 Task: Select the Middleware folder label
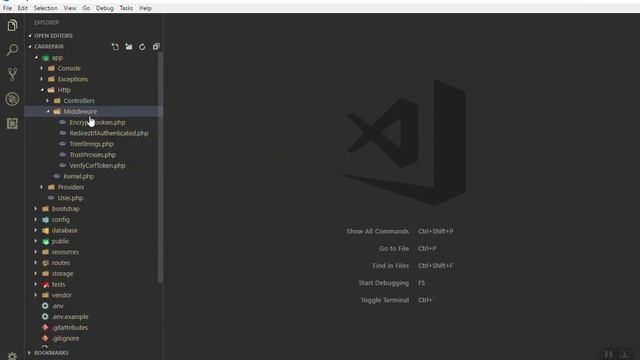(80, 111)
